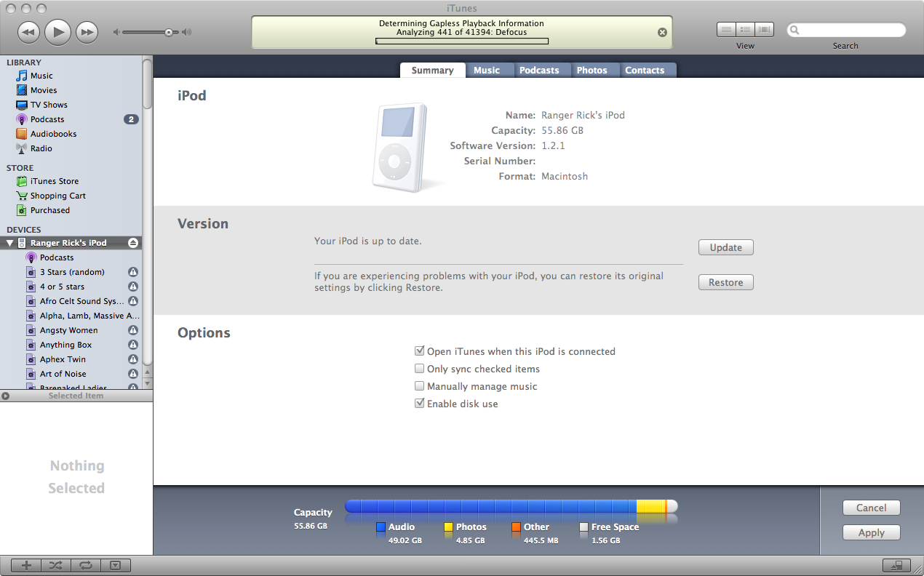Click the warning icon beside 3 Stars (random)
924x576 pixels.
click(x=132, y=272)
